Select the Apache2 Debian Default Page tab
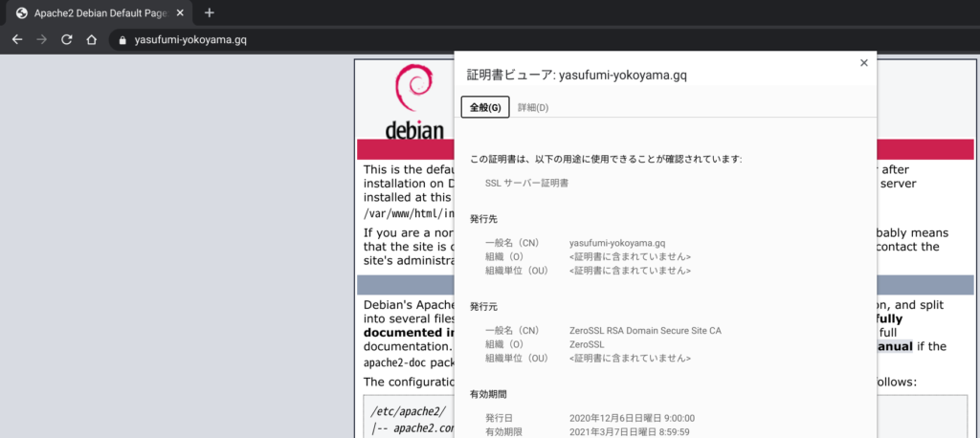Screen dimensions: 980x438 100,13
